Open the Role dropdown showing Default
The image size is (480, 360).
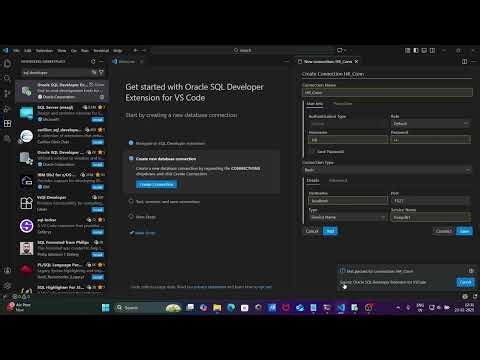pyautogui.click(x=431, y=124)
